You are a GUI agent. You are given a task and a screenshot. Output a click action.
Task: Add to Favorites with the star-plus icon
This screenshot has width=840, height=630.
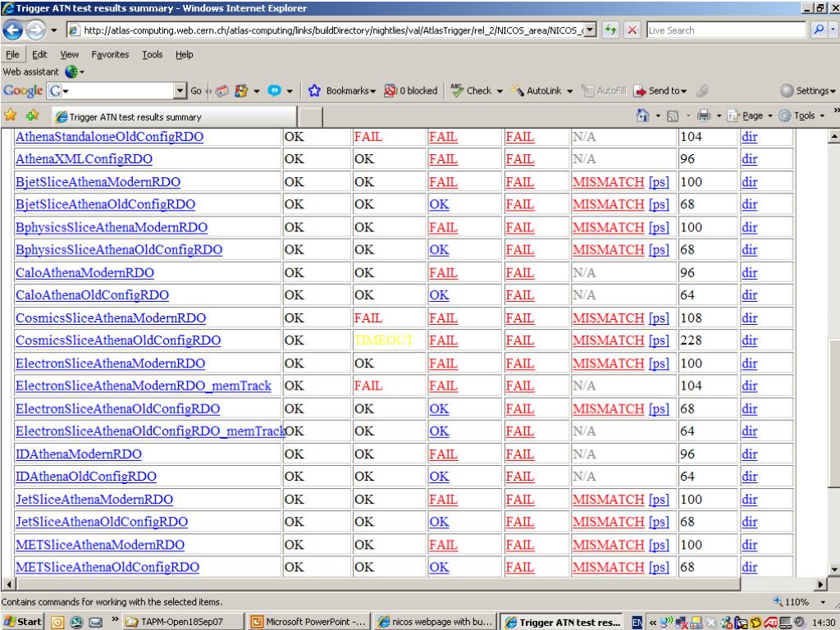(x=33, y=115)
